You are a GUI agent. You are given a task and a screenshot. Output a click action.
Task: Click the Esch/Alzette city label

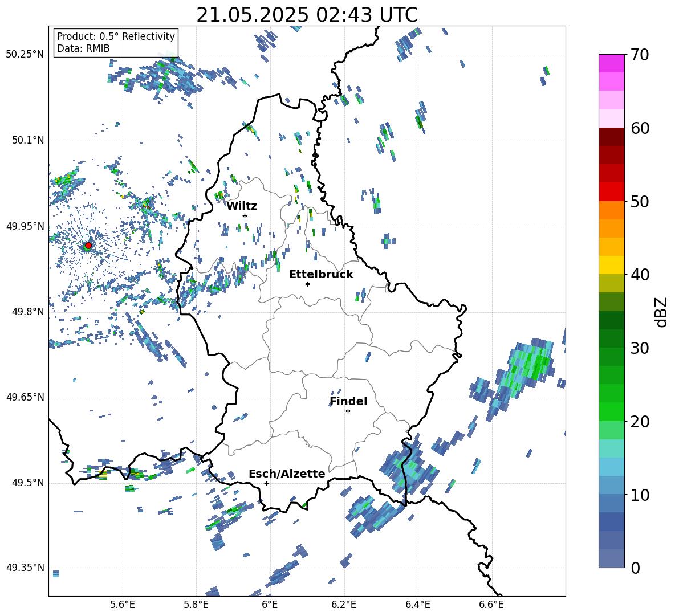(x=287, y=474)
